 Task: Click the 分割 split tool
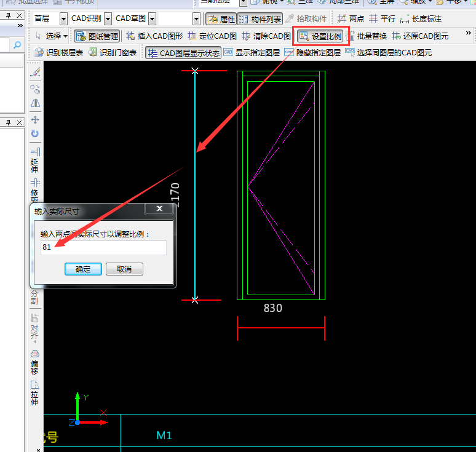click(x=34, y=297)
